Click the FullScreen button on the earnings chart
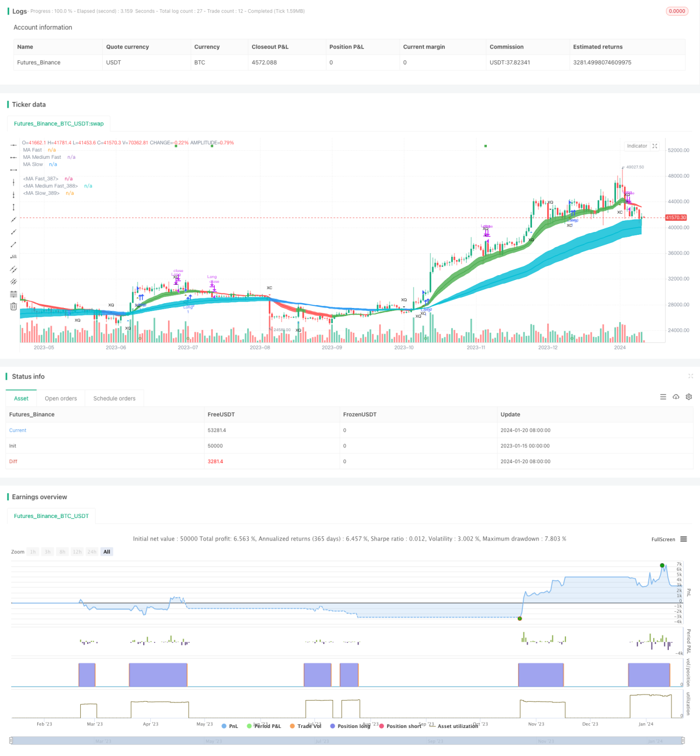Image resolution: width=700 pixels, height=756 pixels. pyautogui.click(x=663, y=539)
